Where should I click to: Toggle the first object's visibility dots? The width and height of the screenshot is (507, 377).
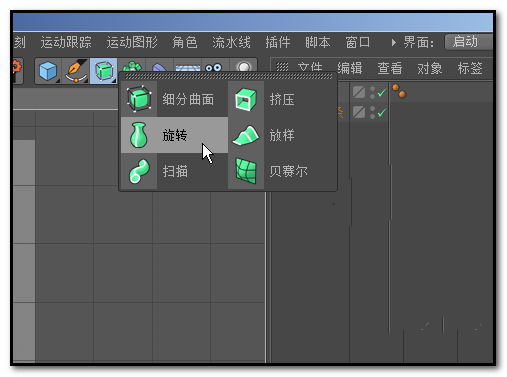click(x=372, y=92)
